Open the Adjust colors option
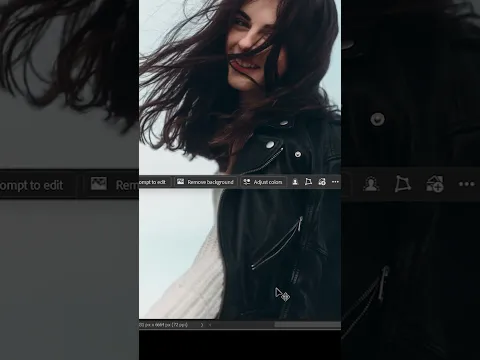 click(x=263, y=182)
